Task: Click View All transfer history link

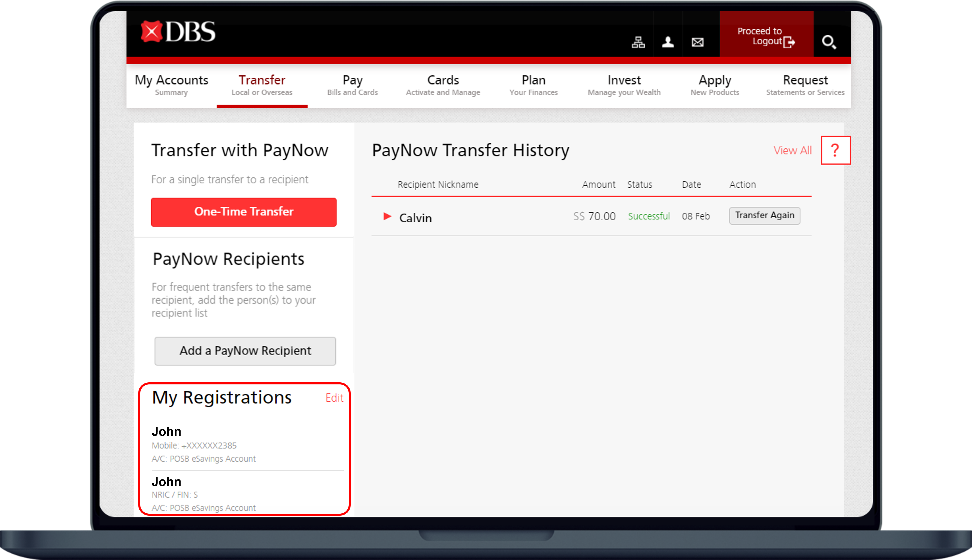Action: click(x=792, y=150)
